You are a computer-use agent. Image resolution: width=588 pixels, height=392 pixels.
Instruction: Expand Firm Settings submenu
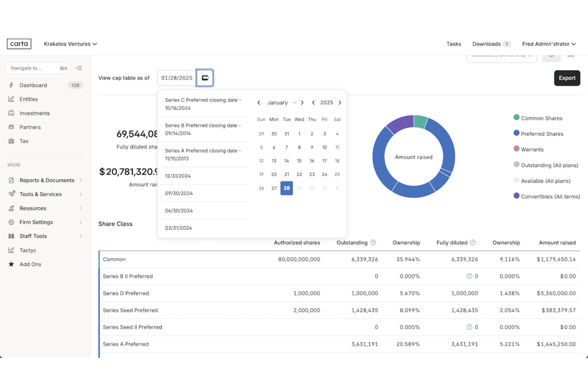[81, 222]
